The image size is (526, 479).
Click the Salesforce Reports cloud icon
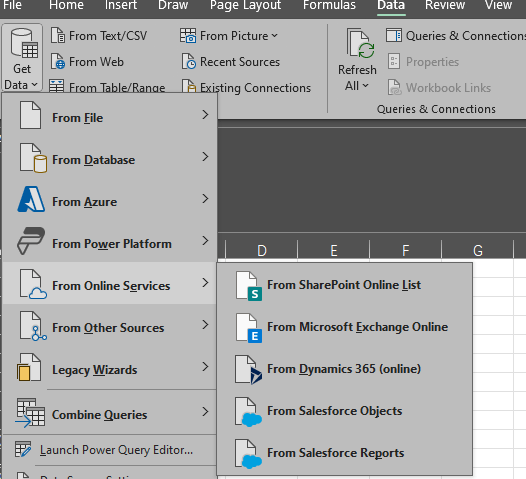pyautogui.click(x=248, y=454)
